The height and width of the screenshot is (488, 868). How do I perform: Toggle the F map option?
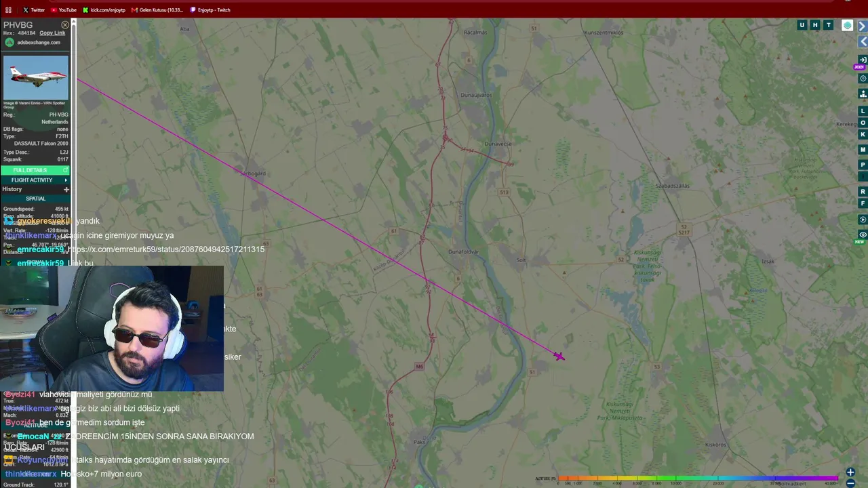[x=863, y=203]
